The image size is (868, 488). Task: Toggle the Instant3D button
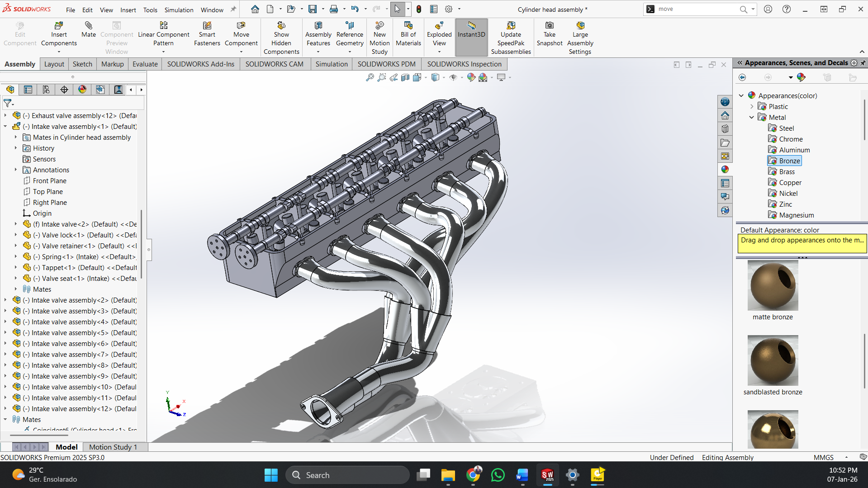coord(471,34)
